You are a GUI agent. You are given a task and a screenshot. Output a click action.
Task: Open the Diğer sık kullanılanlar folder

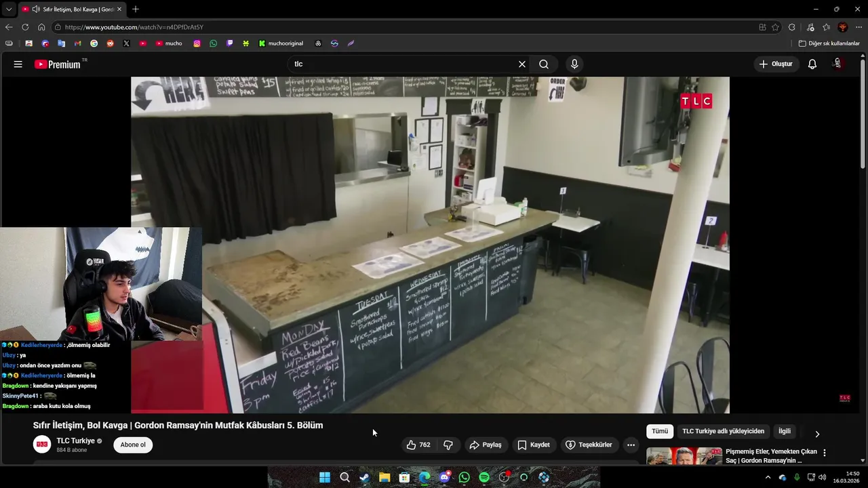(x=829, y=43)
